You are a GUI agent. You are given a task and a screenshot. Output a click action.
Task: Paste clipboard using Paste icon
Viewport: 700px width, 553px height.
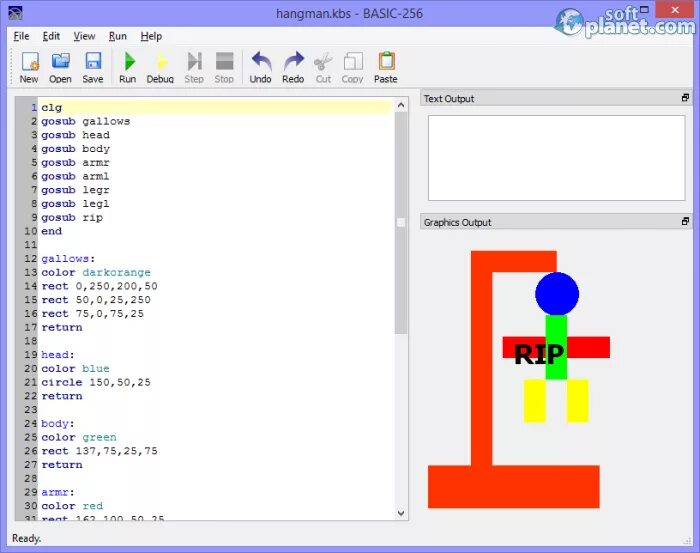coord(386,67)
